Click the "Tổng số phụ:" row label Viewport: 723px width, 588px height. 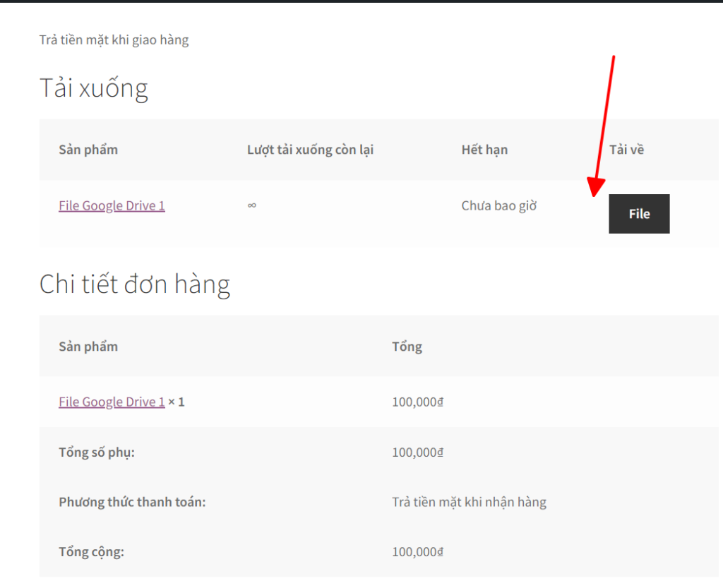coord(97,452)
